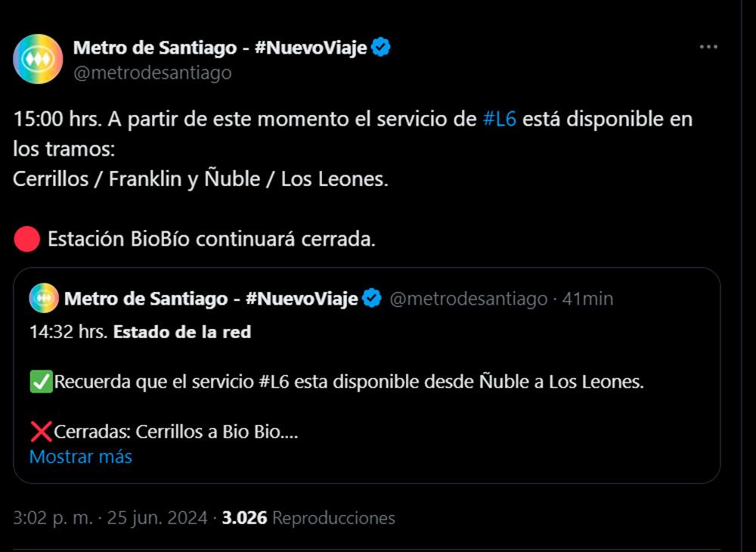Click the 25 jun. 2024 date

(x=157, y=518)
